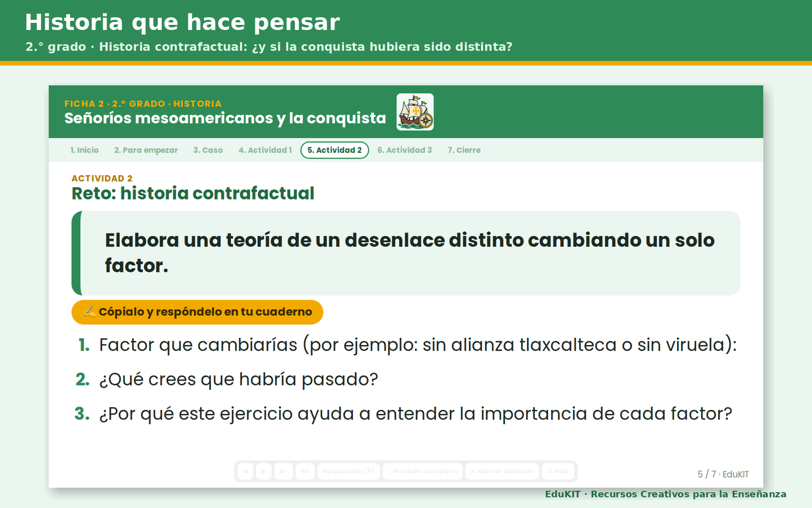Open the 7. Cierre tab
The height and width of the screenshot is (508, 812).
[464, 150]
